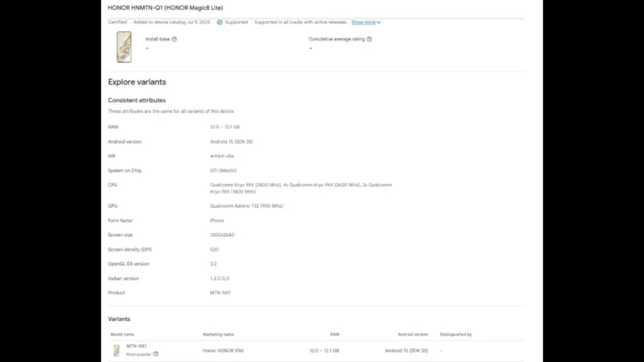Click the help icon beside Install base
This screenshot has height=362, width=644.
(x=174, y=39)
